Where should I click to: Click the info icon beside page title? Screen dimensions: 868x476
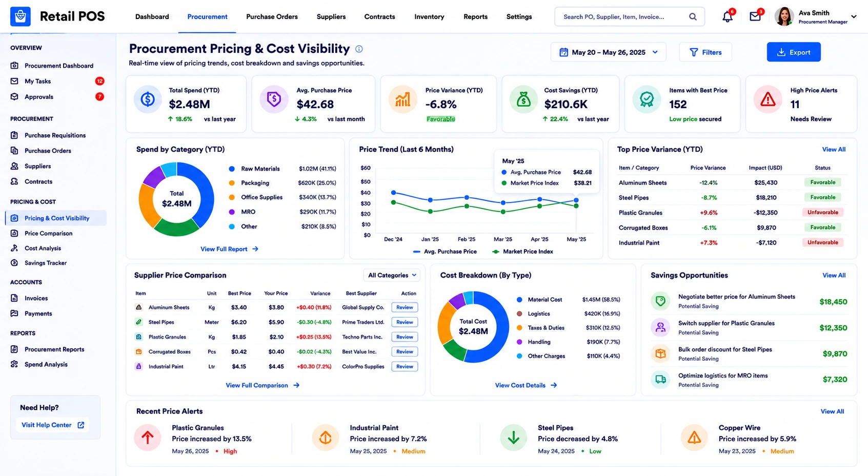click(359, 49)
